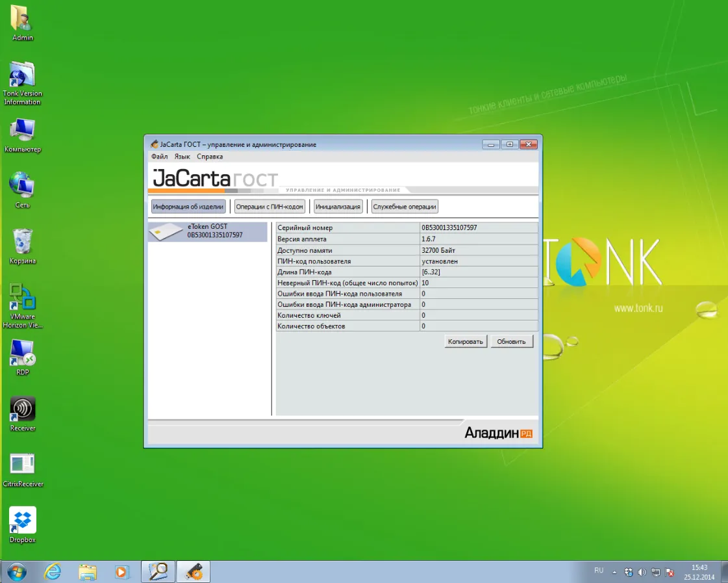
Task: Open the Язык menu
Action: 182,157
